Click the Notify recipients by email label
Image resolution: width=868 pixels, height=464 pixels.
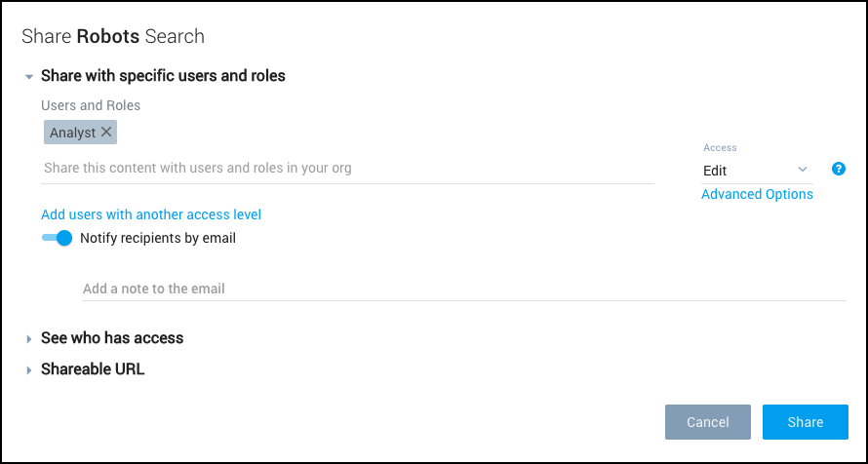[x=158, y=238]
